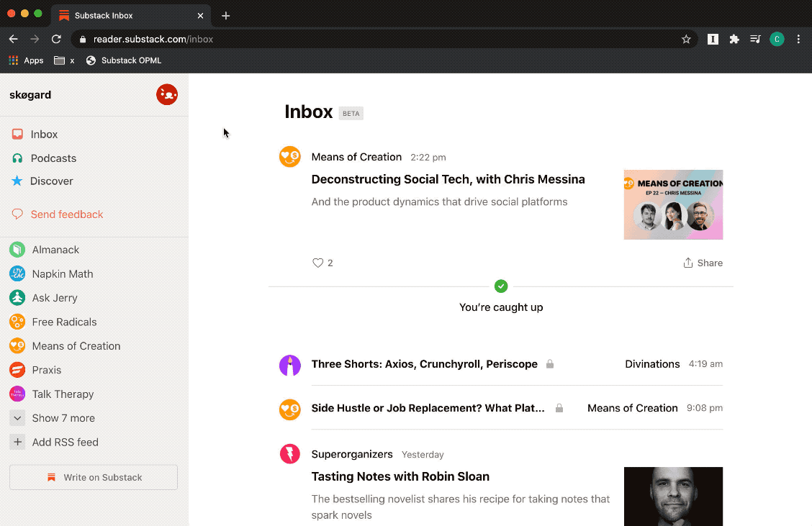Click the Divinations purple avatar icon

point(289,366)
